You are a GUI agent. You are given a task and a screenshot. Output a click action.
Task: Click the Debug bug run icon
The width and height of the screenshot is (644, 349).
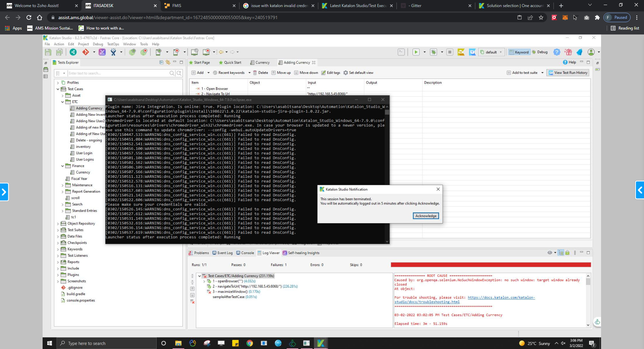click(434, 52)
